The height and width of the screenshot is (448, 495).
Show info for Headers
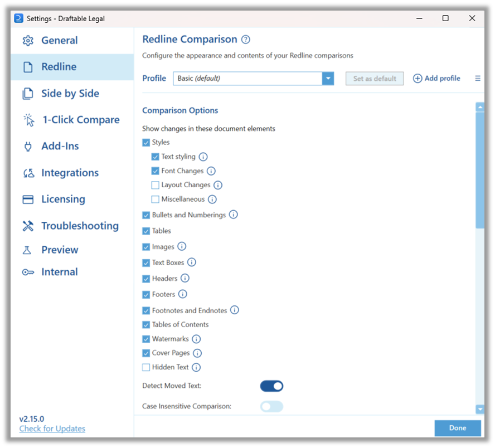(x=185, y=278)
